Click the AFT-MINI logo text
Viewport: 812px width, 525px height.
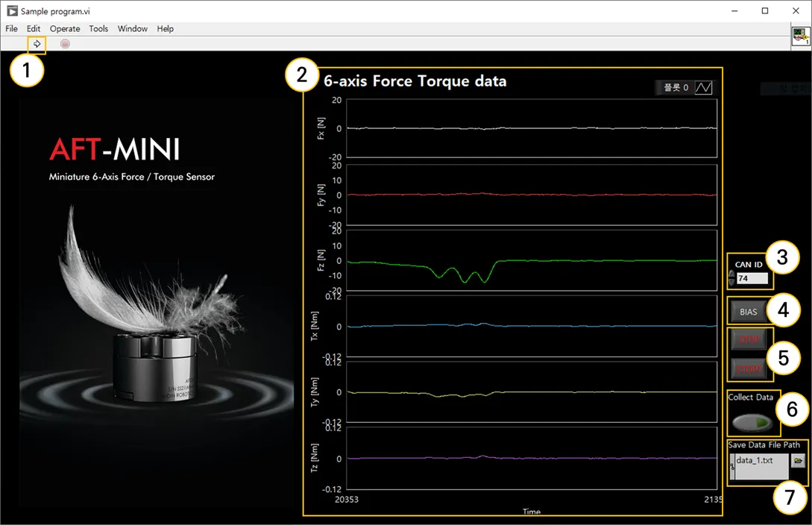(x=114, y=149)
